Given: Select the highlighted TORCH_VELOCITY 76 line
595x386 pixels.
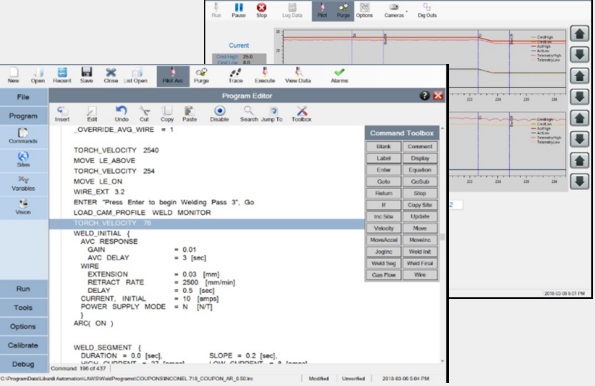Looking at the screenshot, I should pyautogui.click(x=207, y=224).
